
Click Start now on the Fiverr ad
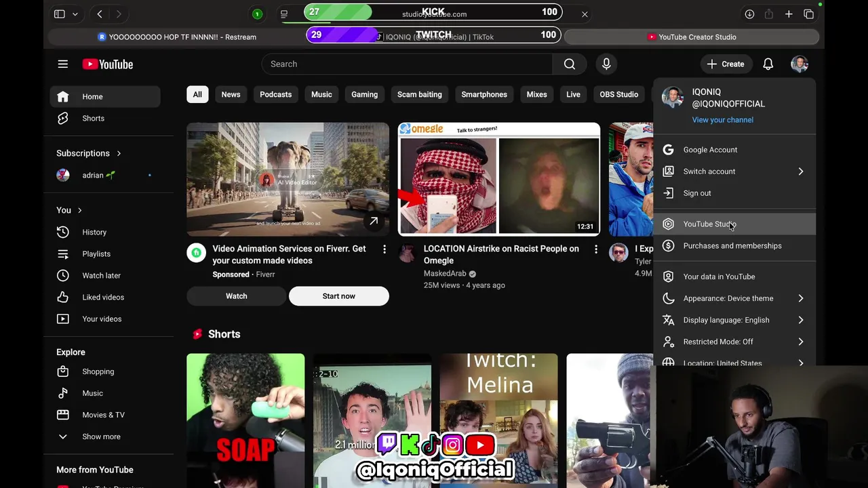click(x=339, y=296)
